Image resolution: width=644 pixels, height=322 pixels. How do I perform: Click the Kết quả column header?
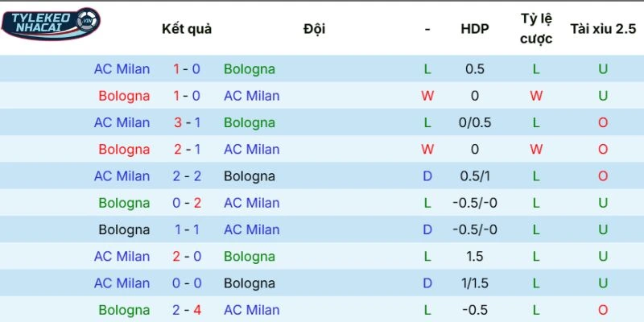click(x=187, y=29)
